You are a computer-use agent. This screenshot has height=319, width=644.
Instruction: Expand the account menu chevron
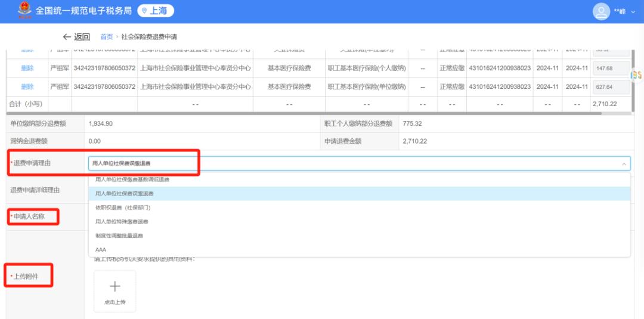click(x=633, y=12)
